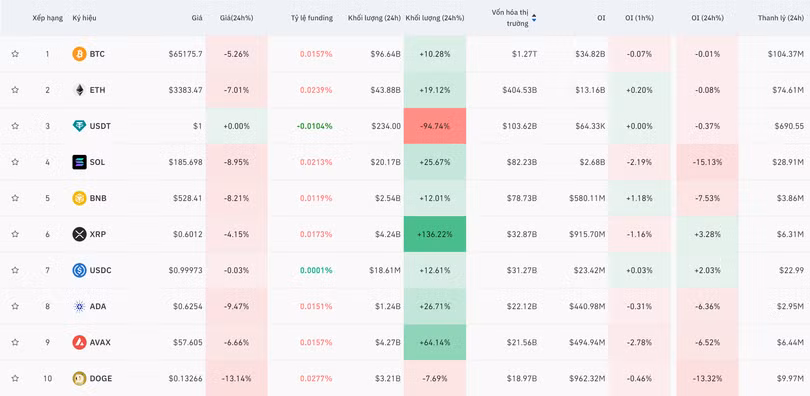Viewport: 810px width, 396px height.
Task: Sort by Thanh lý (24h) header
Action: click(781, 18)
